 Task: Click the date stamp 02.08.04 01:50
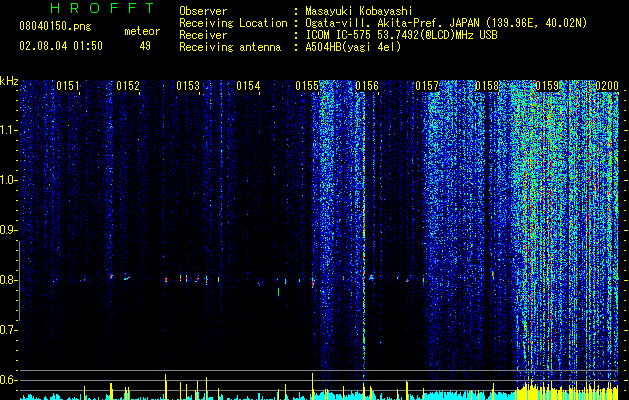coord(61,46)
